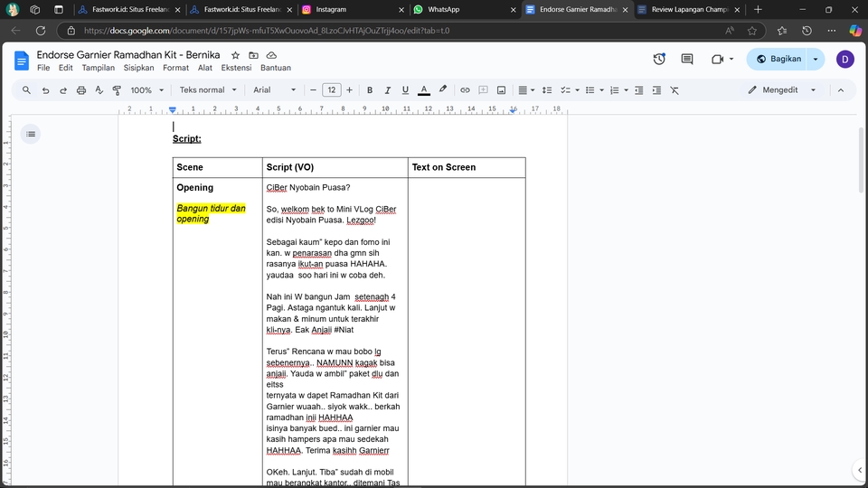Image resolution: width=868 pixels, height=488 pixels.
Task: Insert an image
Action: [x=502, y=90]
